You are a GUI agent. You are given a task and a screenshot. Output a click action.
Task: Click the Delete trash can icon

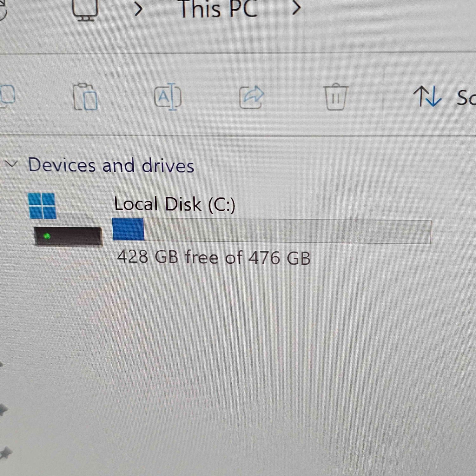[x=336, y=97]
